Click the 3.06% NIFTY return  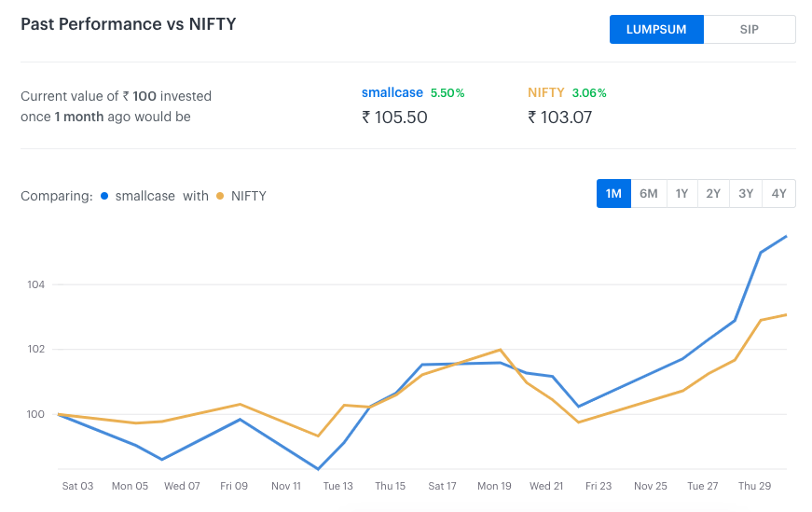[589, 93]
